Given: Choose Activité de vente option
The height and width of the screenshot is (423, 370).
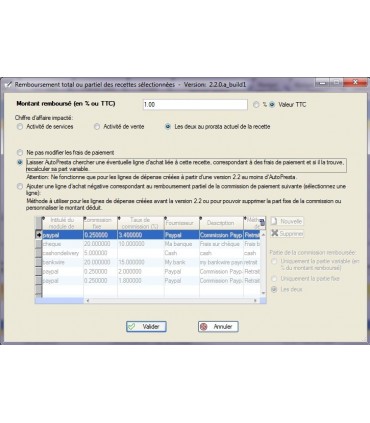Looking at the screenshot, I should [97, 127].
